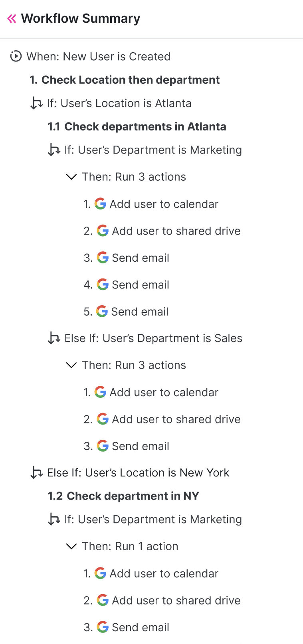Collapse the Workflow Summary panel with double-chevron
303x644 pixels.
pyautogui.click(x=12, y=18)
